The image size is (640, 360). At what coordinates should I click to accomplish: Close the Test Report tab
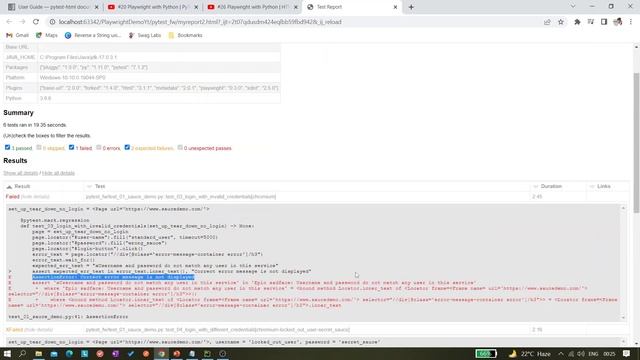click(x=395, y=7)
